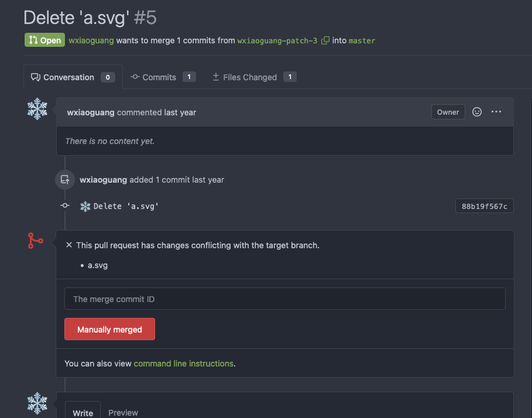Image resolution: width=532 pixels, height=418 pixels.
Task: Click the commit node icon on the timeline
Action: 65,205
